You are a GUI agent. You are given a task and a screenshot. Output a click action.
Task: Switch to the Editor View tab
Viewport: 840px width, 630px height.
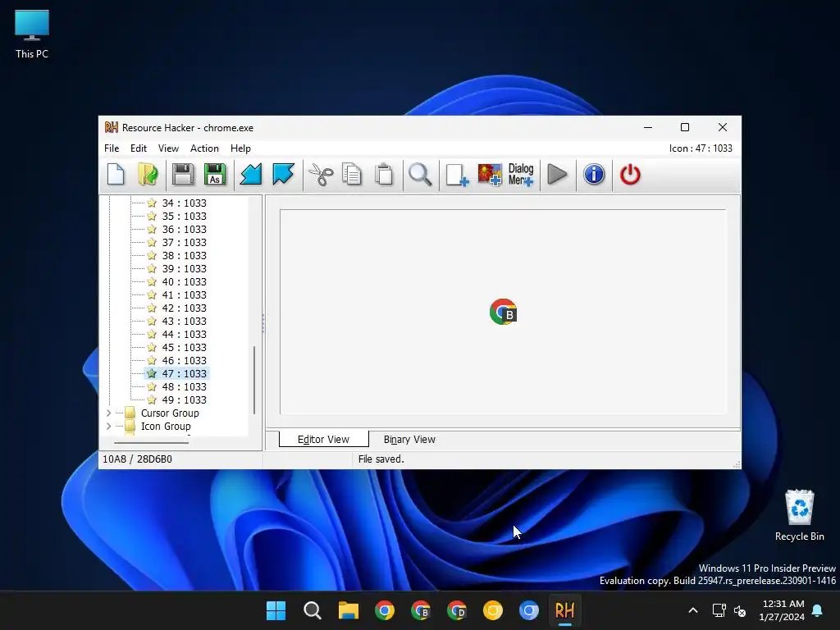[323, 440]
